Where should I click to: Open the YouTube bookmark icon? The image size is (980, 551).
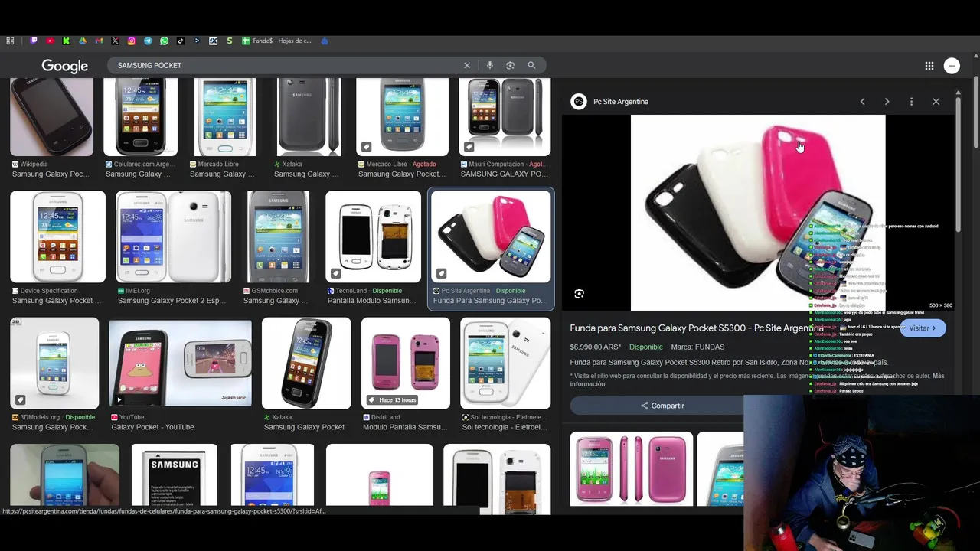(50, 41)
